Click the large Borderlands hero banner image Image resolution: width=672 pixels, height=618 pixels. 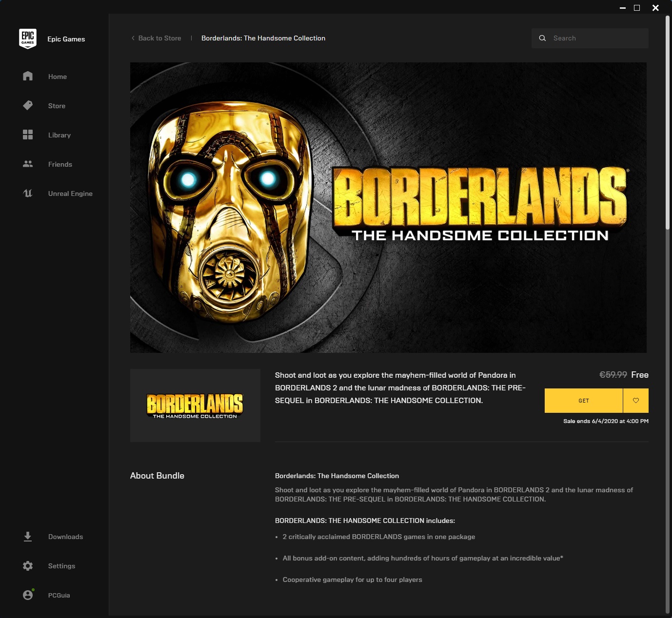pos(388,207)
